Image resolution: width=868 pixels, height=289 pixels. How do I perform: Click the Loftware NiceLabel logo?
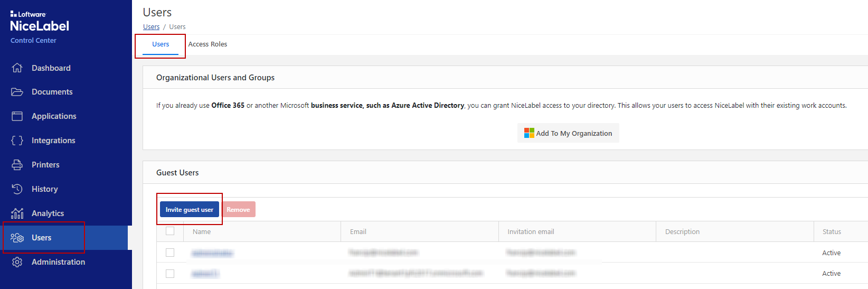[x=40, y=22]
